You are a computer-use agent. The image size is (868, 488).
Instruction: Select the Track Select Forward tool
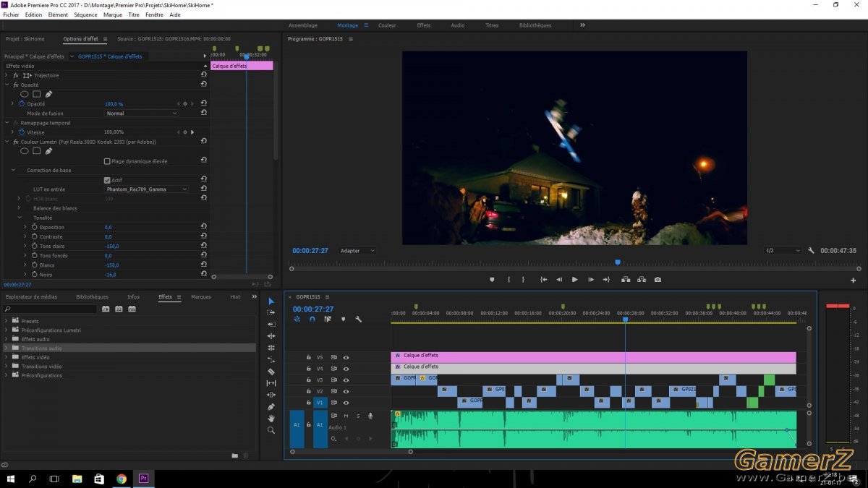(271, 312)
